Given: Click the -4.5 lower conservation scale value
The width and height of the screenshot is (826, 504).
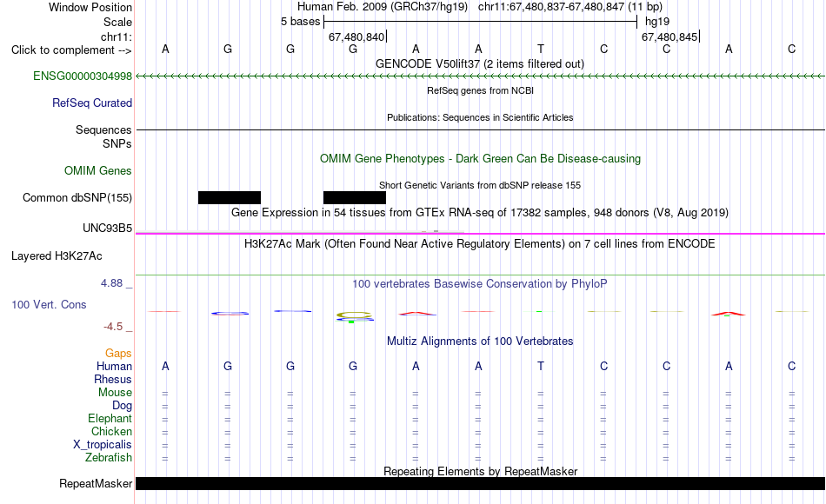Looking at the screenshot, I should click(x=113, y=327).
